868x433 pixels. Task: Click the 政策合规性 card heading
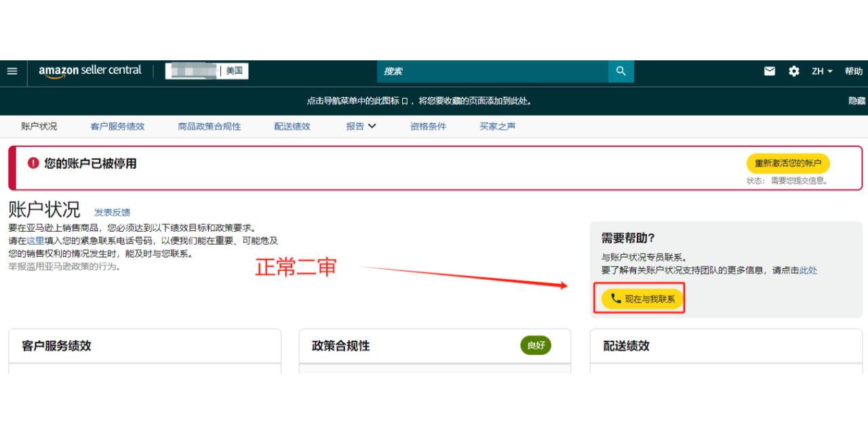(340, 346)
